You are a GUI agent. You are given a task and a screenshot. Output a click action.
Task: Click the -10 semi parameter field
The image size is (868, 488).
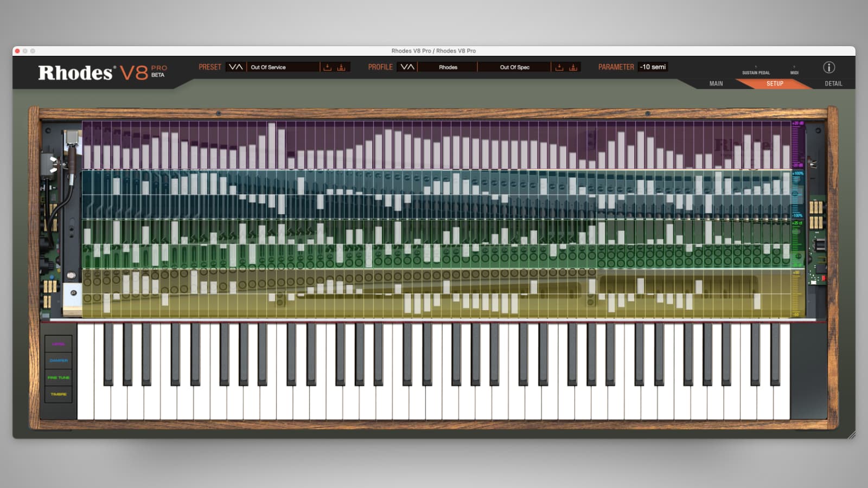(653, 67)
